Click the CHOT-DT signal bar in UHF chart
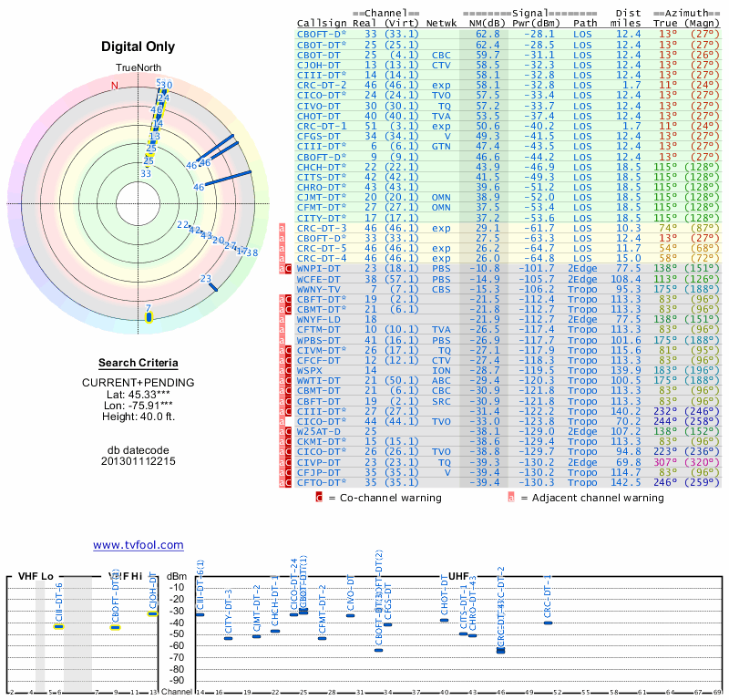The image size is (729, 700). coord(445,620)
